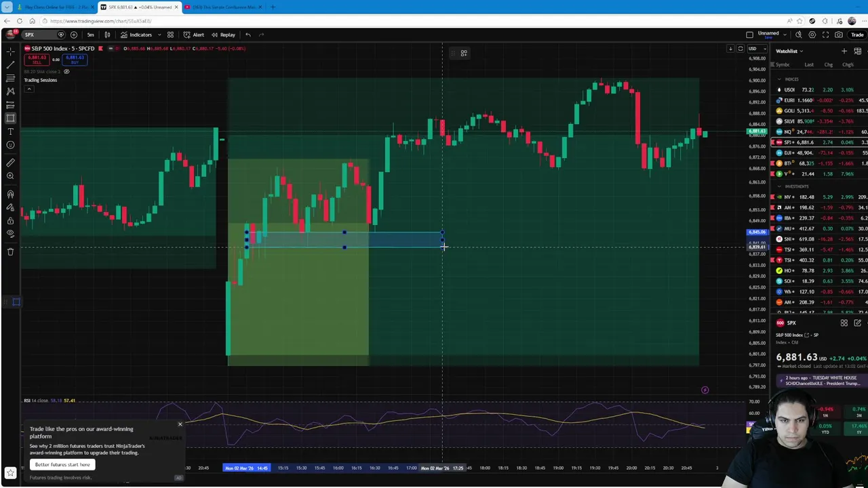Image resolution: width=868 pixels, height=488 pixels.
Task: Switch to the Play Chess Online browser tab
Action: point(56,7)
